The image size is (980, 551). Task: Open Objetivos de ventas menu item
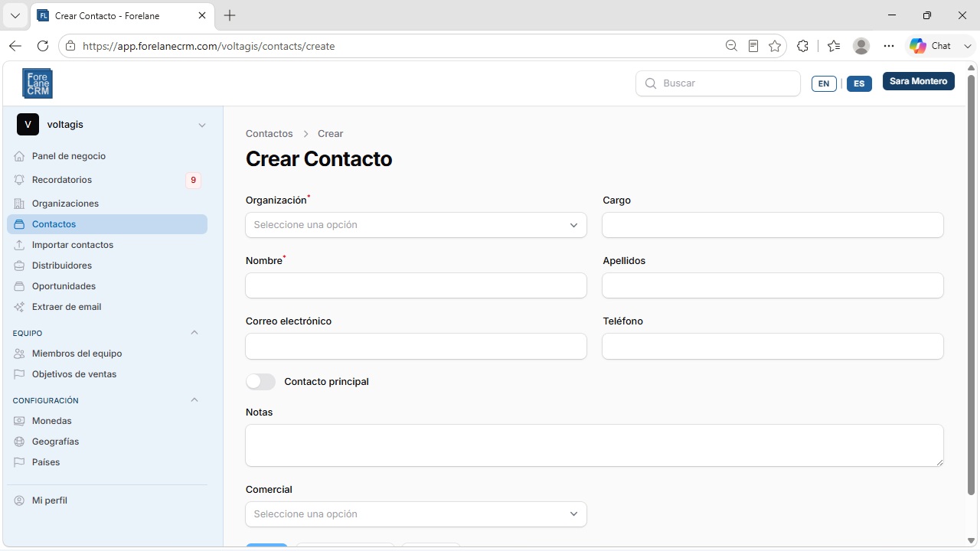point(107,374)
